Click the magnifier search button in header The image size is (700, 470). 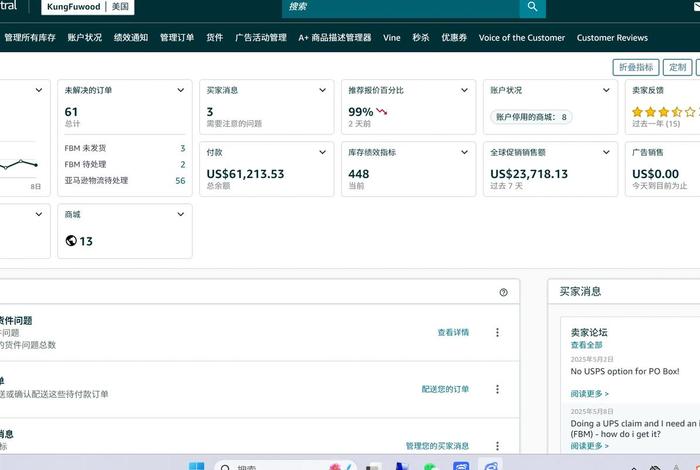(x=532, y=7)
